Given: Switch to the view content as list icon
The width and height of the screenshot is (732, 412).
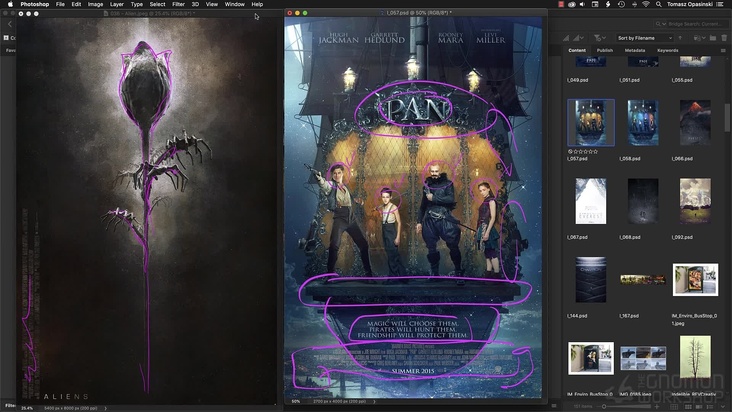Looking at the screenshot, I should 710,407.
